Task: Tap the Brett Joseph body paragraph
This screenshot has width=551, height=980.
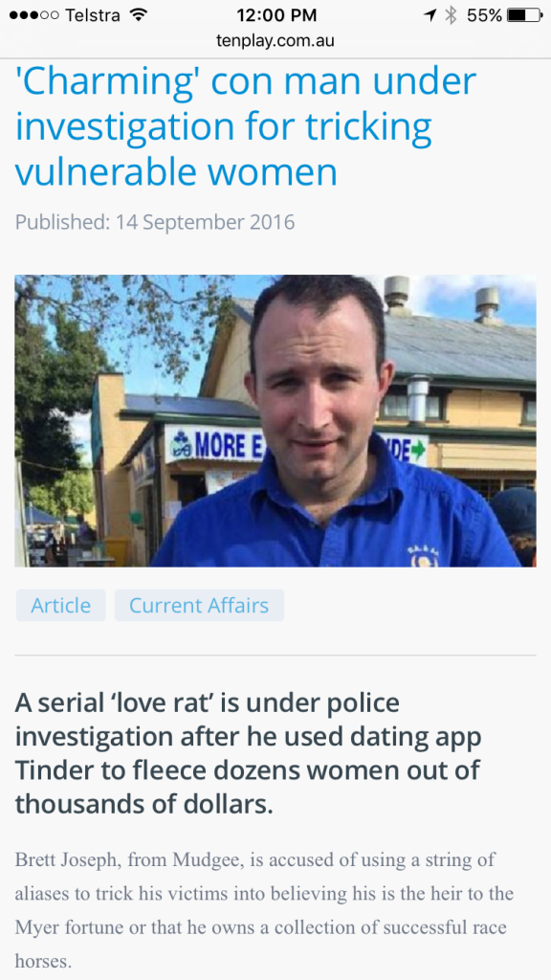Action: (264, 909)
